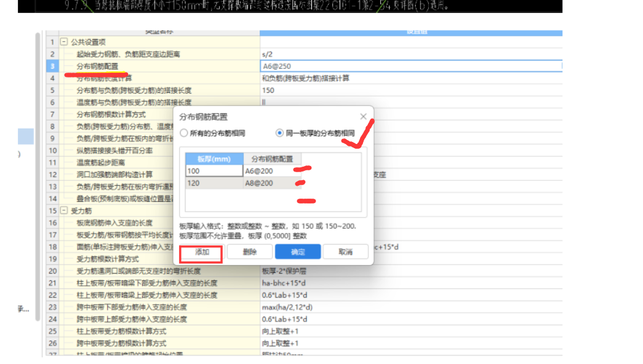Image resolution: width=643 pixels, height=364 pixels.
Task: Confirm with the 确定 button
Action: click(298, 251)
